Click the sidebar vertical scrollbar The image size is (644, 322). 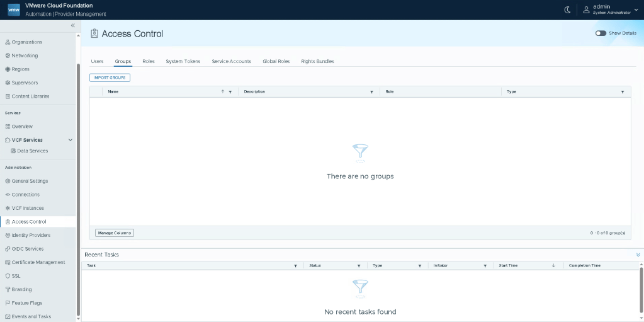pos(78,189)
